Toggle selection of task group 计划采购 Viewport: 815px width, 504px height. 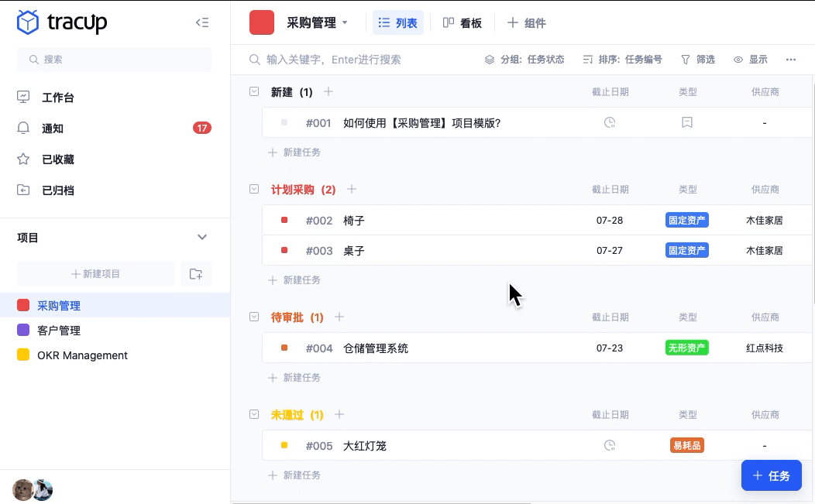click(x=254, y=188)
